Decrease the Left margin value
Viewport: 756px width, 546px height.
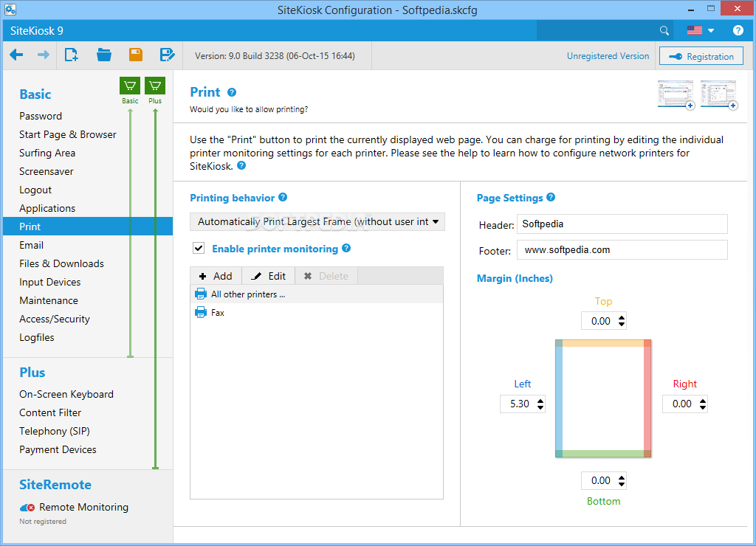(540, 407)
